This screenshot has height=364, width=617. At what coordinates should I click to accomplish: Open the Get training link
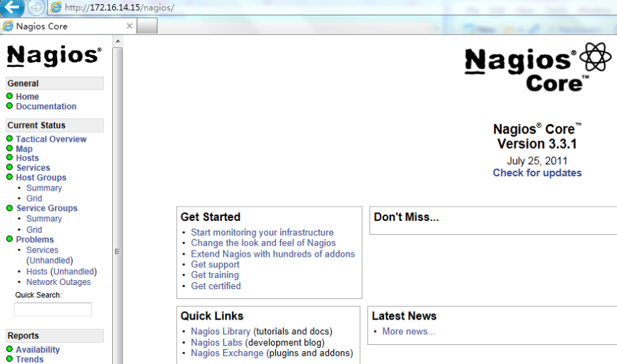tap(215, 275)
